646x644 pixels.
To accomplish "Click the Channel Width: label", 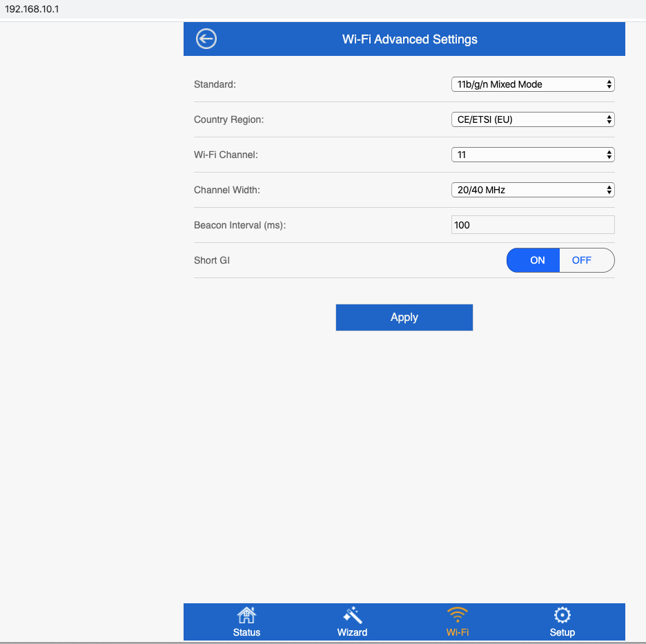I will tap(226, 190).
